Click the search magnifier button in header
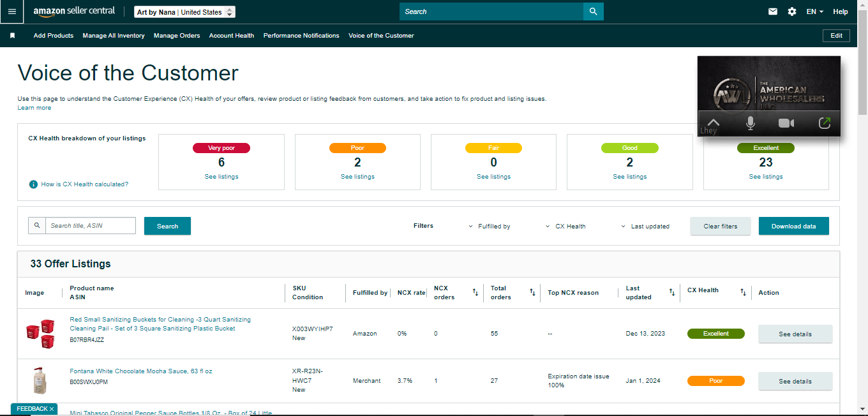Image resolution: width=868 pixels, height=416 pixels. 594,11
